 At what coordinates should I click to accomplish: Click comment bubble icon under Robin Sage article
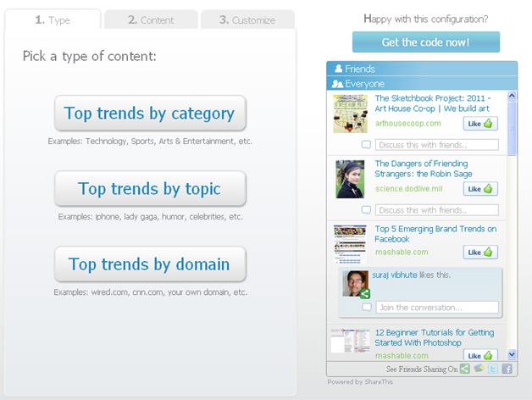tap(366, 210)
